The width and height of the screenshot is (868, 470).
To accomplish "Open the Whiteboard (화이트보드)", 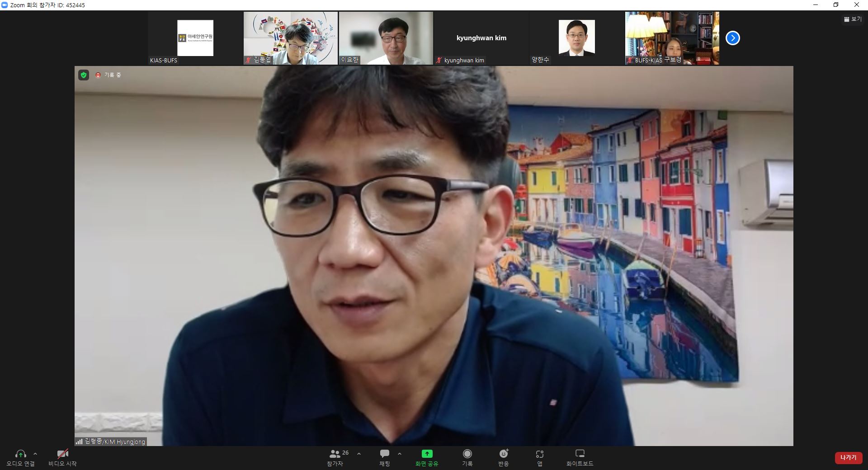I will tap(580, 457).
